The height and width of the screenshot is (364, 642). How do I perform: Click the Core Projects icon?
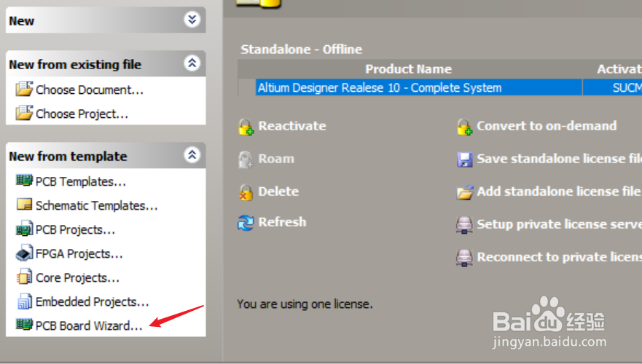[x=24, y=277]
